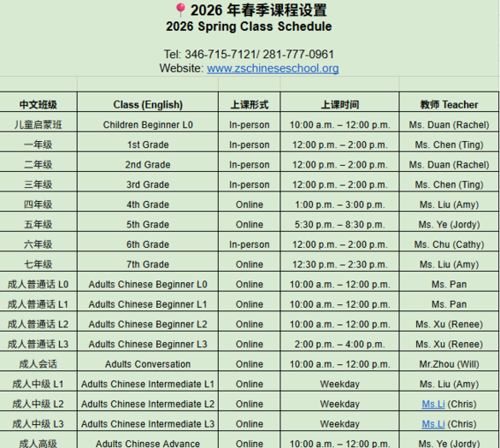This screenshot has height=448, width=500.
Task: Select the Adults Conversation cell
Action: point(148,362)
